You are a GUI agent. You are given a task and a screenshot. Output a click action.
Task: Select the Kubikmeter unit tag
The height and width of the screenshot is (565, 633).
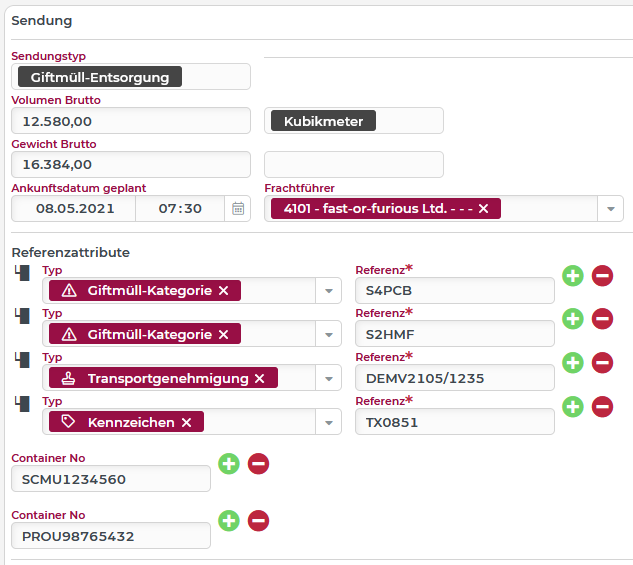pyautogui.click(x=323, y=121)
